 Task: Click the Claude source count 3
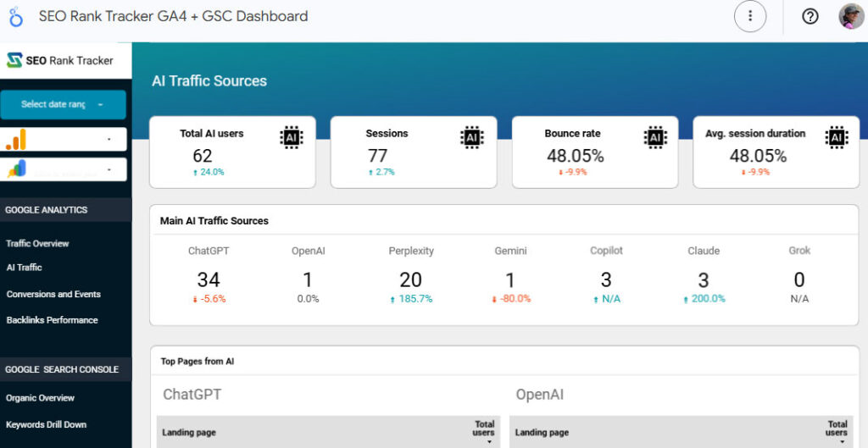click(703, 279)
